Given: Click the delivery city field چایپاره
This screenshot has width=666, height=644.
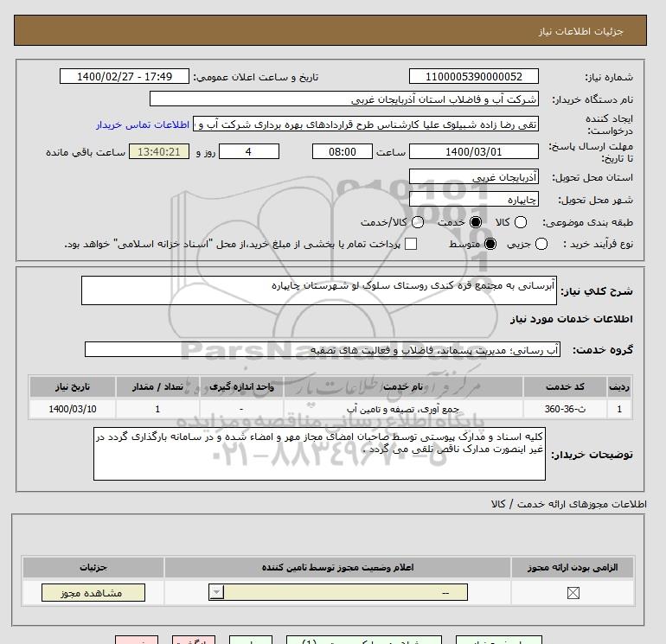Looking at the screenshot, I should (474, 200).
